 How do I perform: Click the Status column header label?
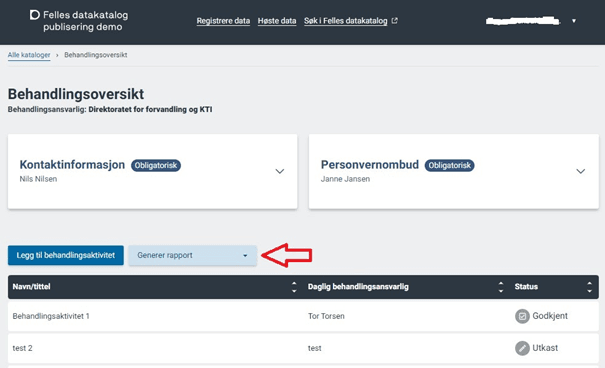526,287
